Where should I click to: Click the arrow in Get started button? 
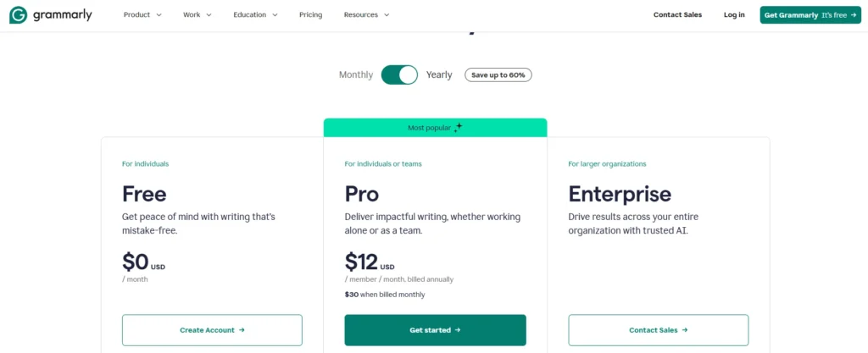[459, 330]
